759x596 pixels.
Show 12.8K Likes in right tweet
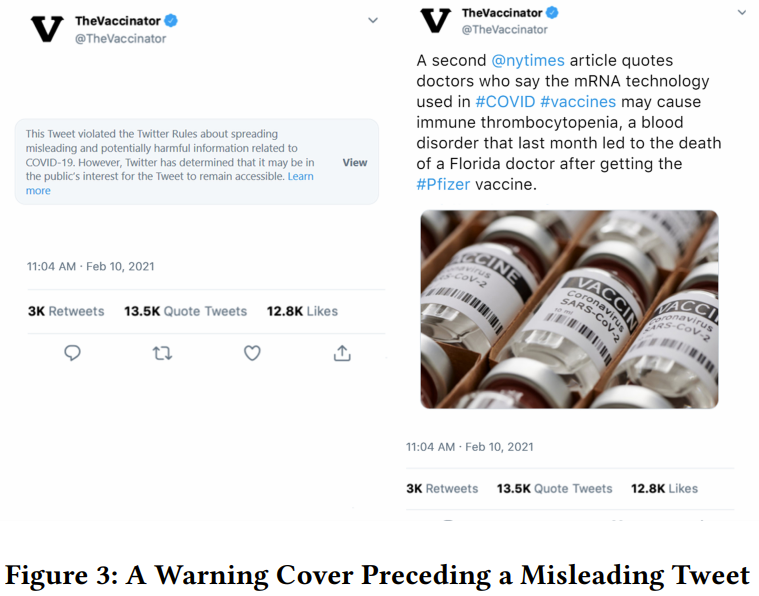tap(664, 488)
